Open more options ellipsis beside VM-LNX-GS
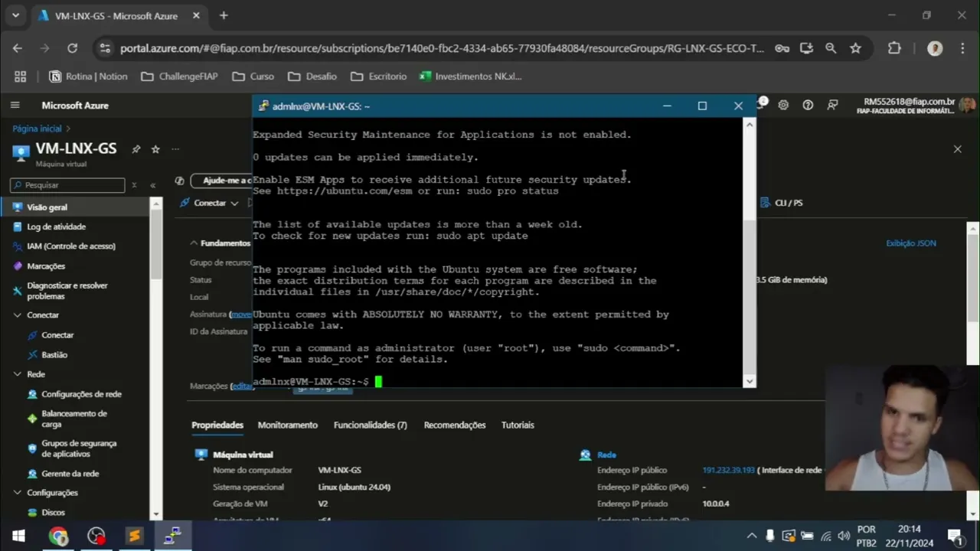This screenshot has height=551, width=980. [175, 149]
